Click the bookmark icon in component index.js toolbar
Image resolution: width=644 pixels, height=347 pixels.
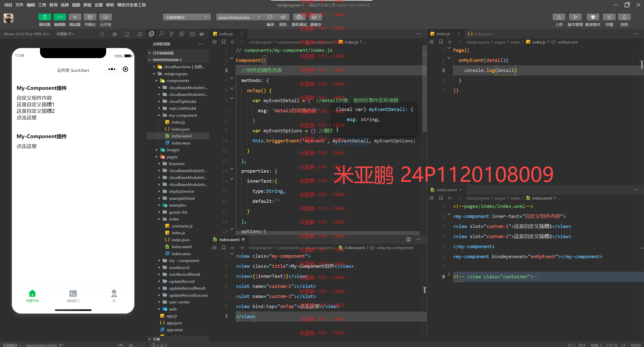(x=223, y=42)
